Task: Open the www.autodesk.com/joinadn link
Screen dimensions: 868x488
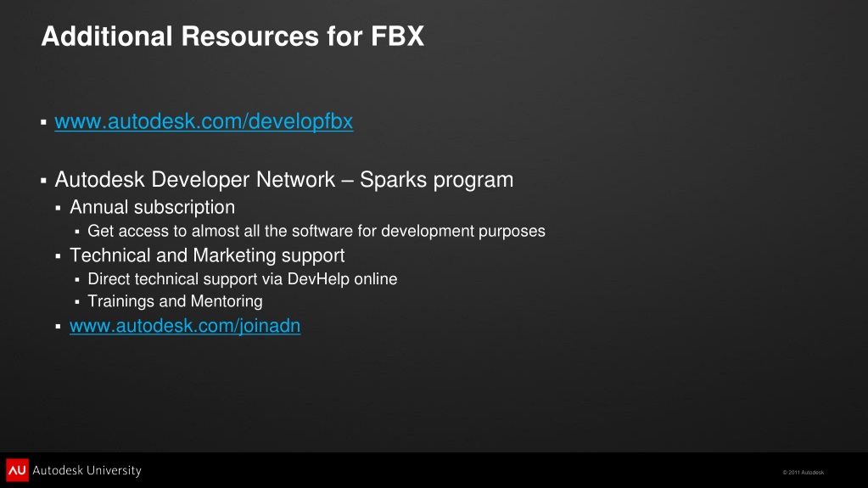Action: tap(185, 326)
